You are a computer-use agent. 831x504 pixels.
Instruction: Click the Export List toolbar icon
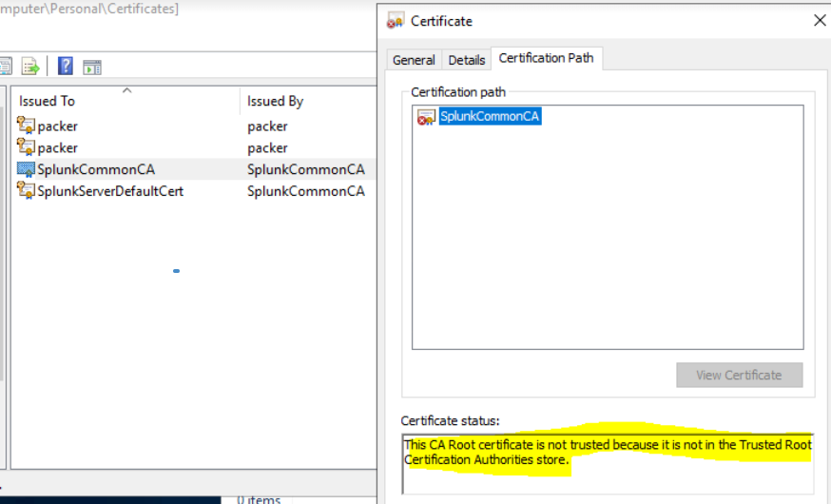click(x=31, y=67)
